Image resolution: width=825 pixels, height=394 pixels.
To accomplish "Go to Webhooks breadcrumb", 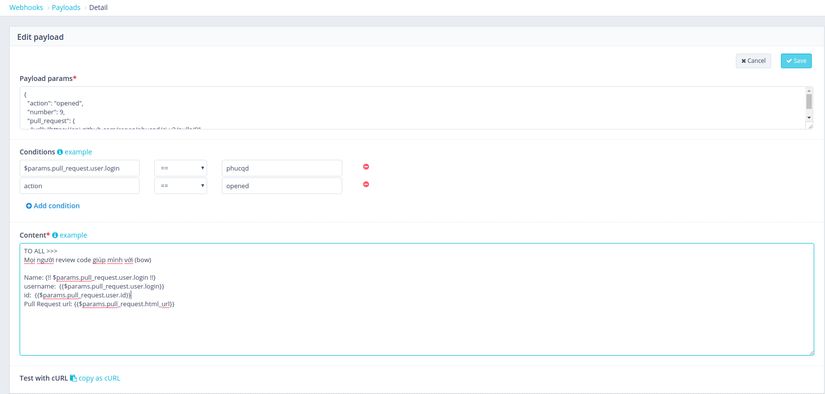I will tap(26, 8).
